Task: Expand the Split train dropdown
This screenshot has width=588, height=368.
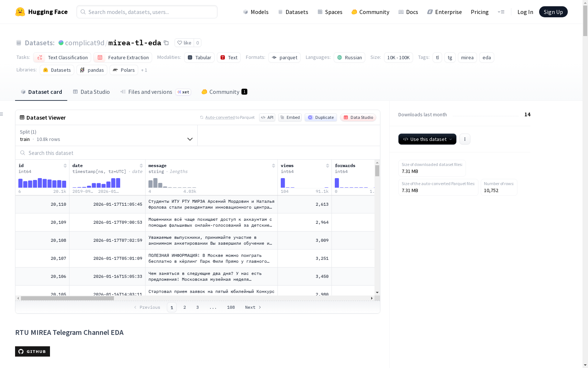Action: (107, 135)
